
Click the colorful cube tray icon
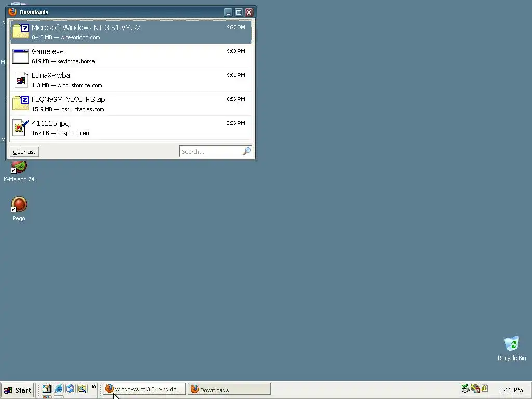pos(475,389)
